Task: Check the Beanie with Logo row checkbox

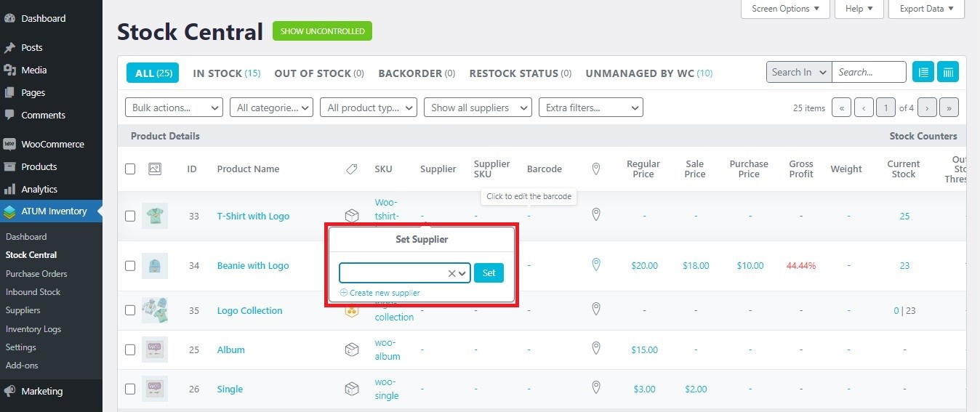Action: point(130,265)
